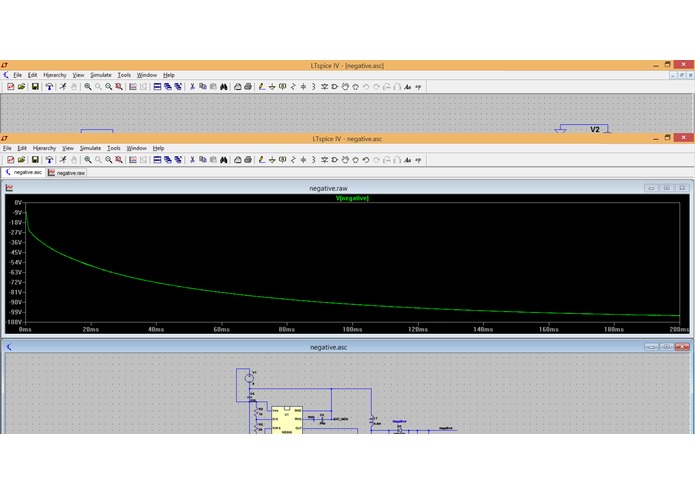The width and height of the screenshot is (695, 494).
Task: Select Resistor tool in front window toolbar
Action: [293, 160]
